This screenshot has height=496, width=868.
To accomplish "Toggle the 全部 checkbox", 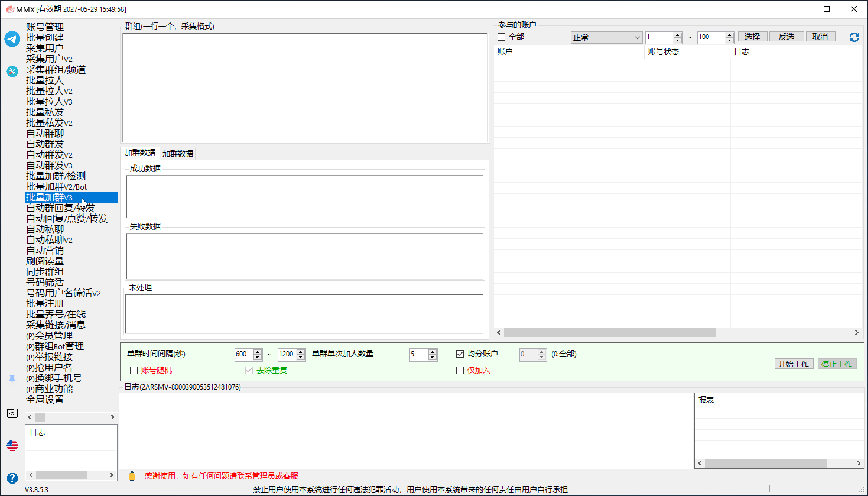I will click(502, 37).
